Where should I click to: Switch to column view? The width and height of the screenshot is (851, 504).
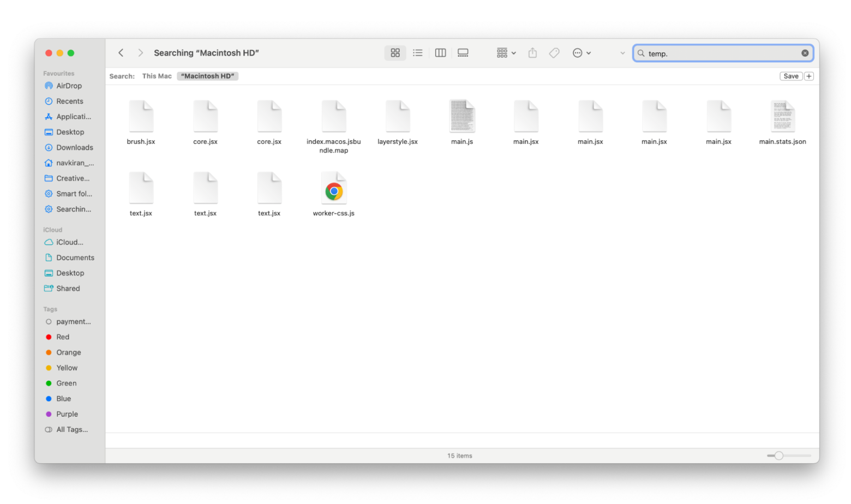(441, 53)
